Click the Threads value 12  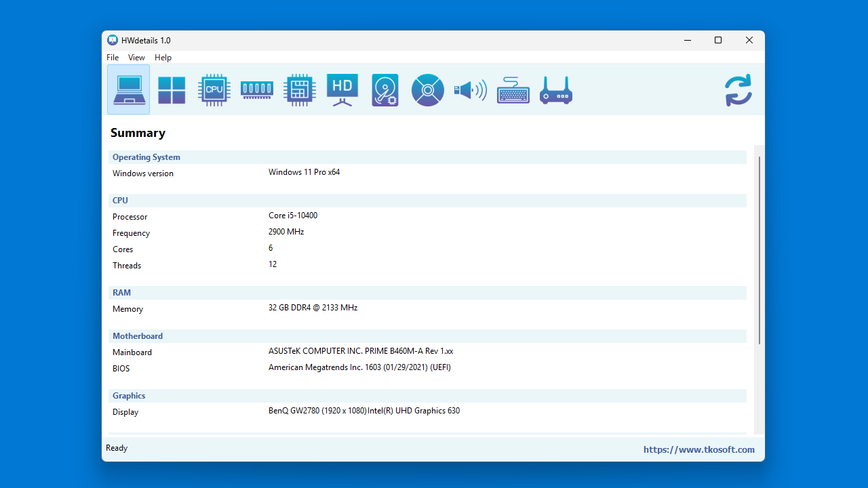pos(273,264)
